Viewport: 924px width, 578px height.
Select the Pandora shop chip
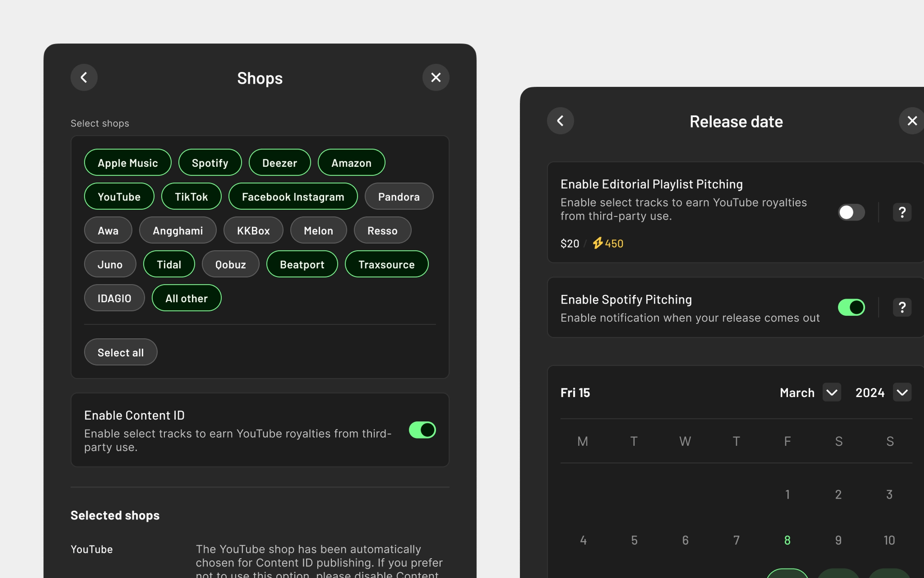(399, 196)
